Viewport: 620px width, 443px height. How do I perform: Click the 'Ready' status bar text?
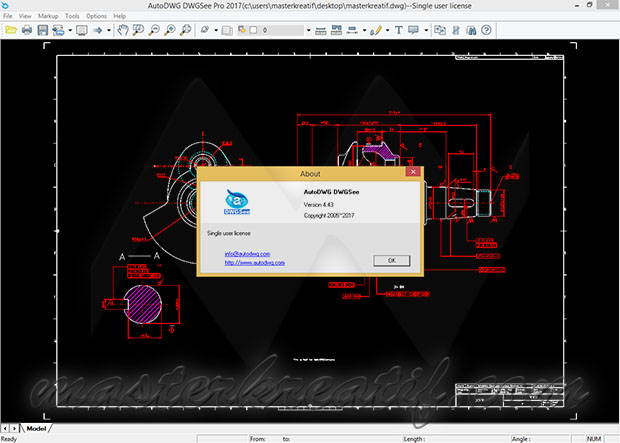(x=9, y=439)
